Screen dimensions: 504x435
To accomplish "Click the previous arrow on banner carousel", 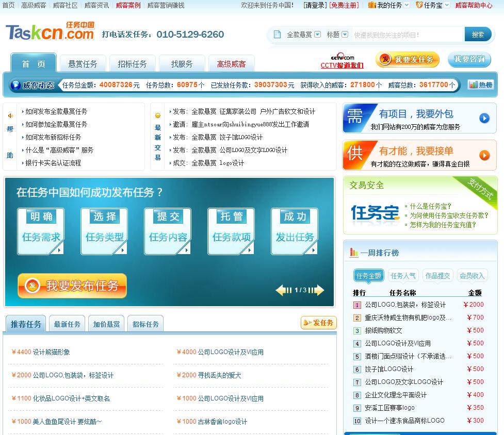I will point(283,290).
